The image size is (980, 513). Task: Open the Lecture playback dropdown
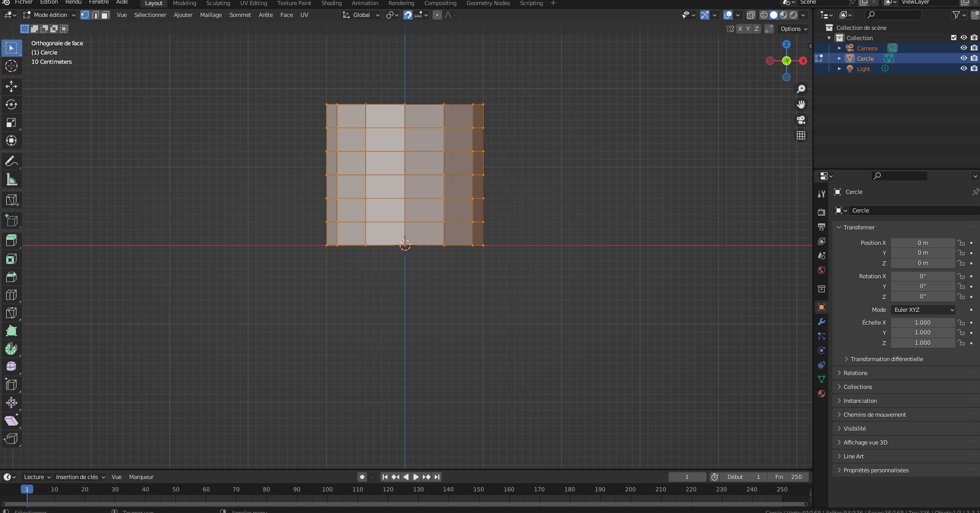tap(37, 477)
